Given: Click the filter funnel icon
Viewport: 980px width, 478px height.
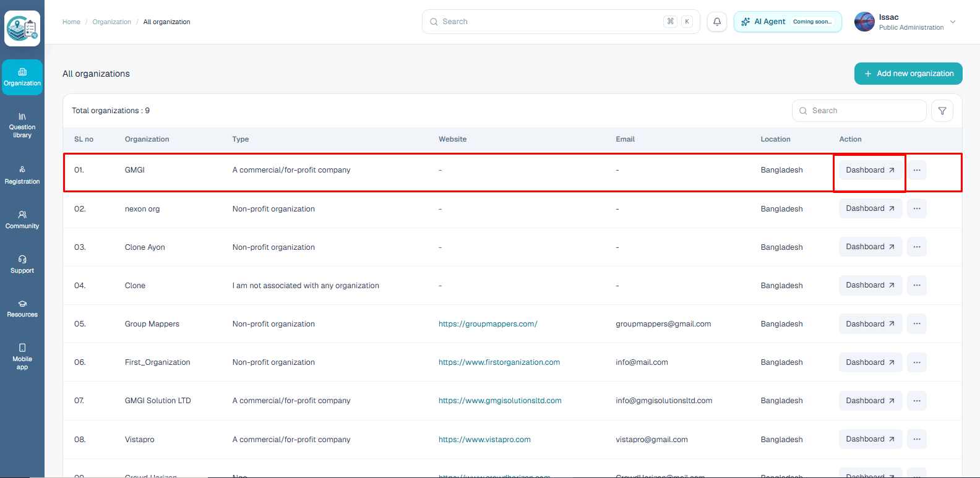Looking at the screenshot, I should click(x=942, y=111).
